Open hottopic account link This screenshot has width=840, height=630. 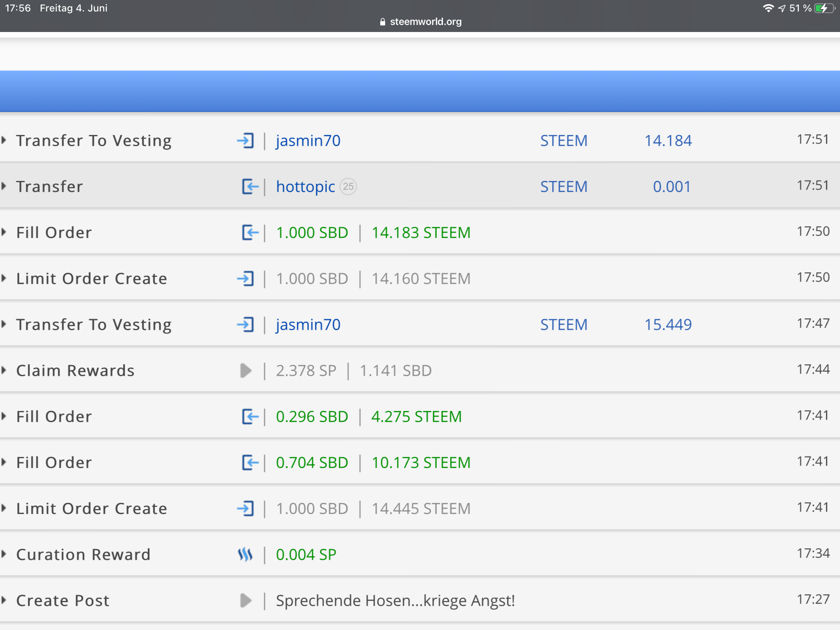click(x=306, y=187)
